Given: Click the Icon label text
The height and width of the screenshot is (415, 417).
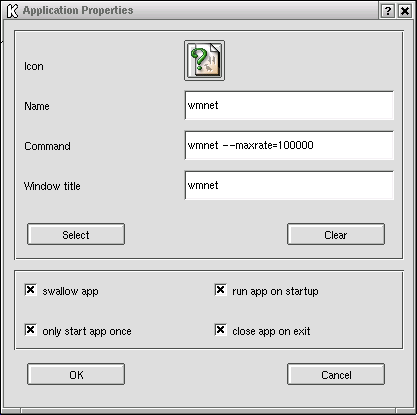Looking at the screenshot, I should click(x=34, y=66).
